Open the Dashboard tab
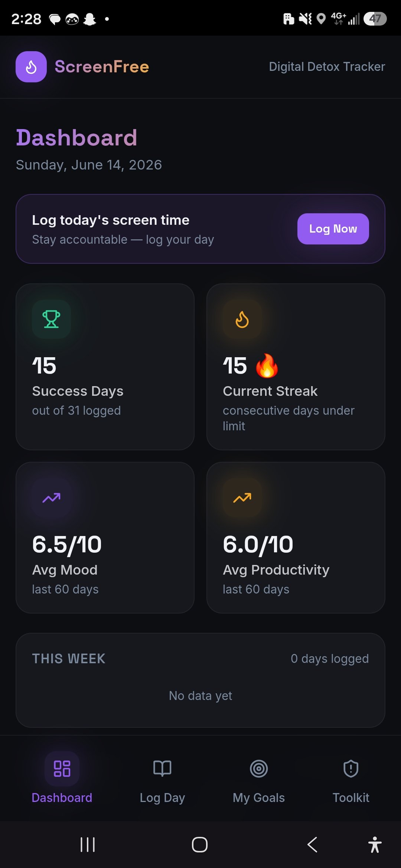 [x=62, y=778]
